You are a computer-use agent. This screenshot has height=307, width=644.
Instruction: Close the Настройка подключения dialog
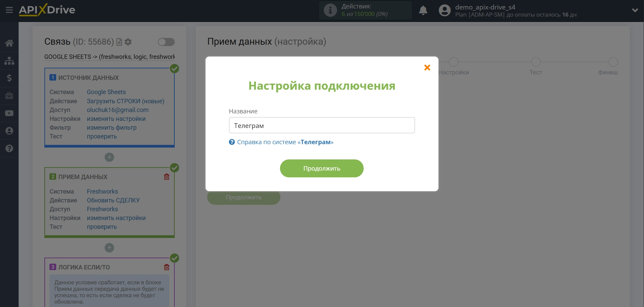pyautogui.click(x=427, y=68)
